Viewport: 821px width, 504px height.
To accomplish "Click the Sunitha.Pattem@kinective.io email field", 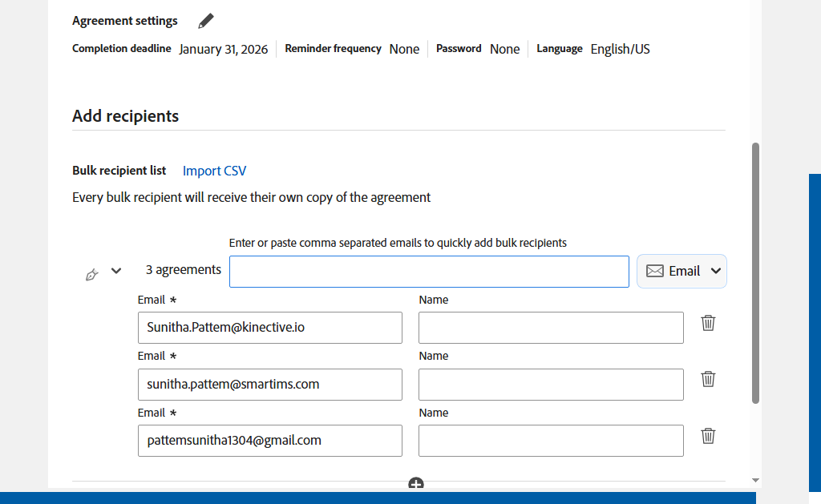I will pos(269,328).
